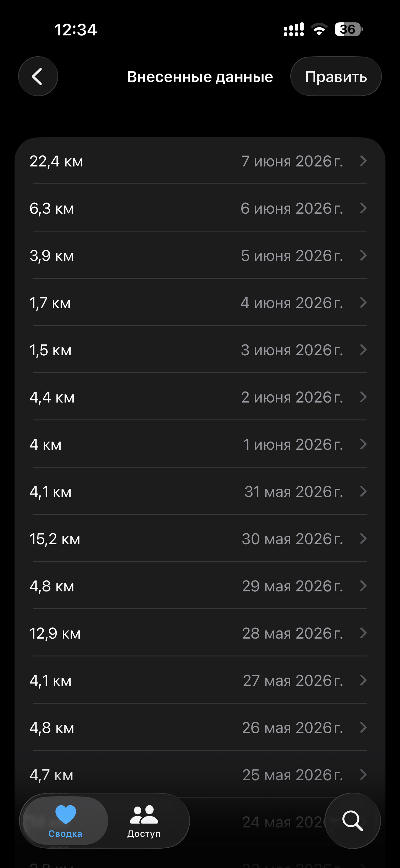Screen dimensions: 400x868
Task: Tap the battery indicator in status bar
Action: [349, 29]
